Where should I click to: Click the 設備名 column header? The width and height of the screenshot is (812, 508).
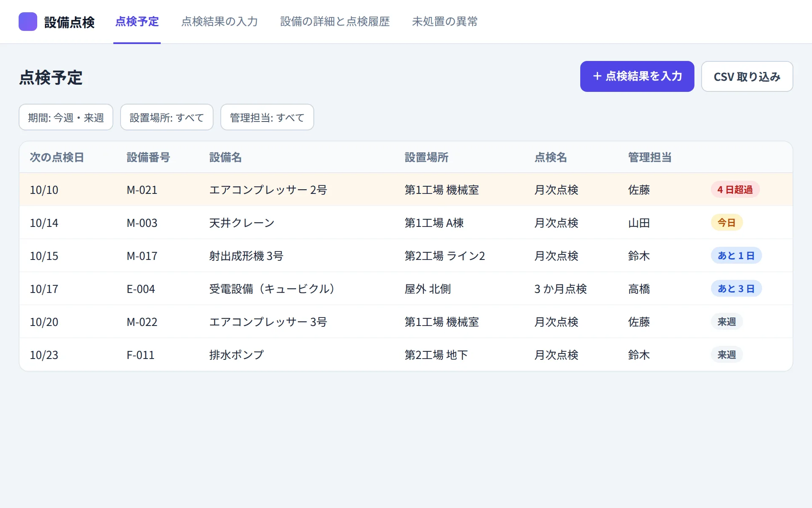click(x=225, y=157)
